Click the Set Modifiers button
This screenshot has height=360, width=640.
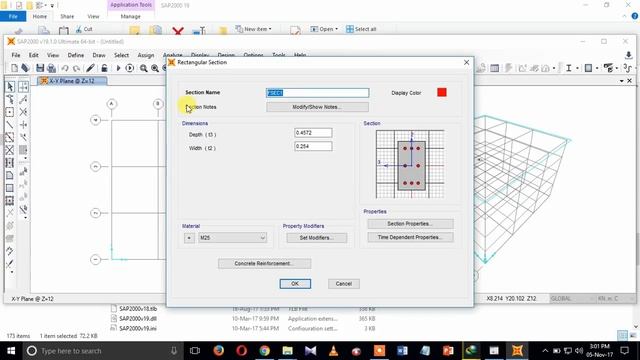[x=317, y=238]
